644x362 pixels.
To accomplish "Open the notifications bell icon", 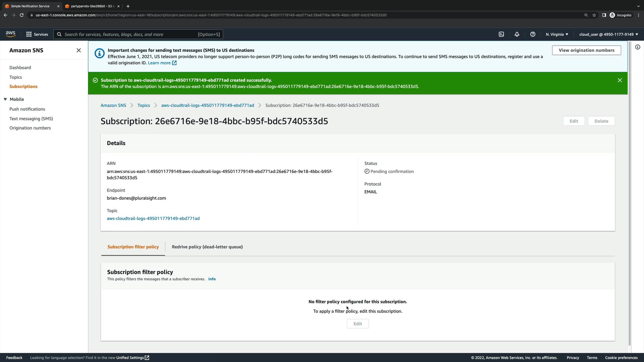I will click(517, 34).
